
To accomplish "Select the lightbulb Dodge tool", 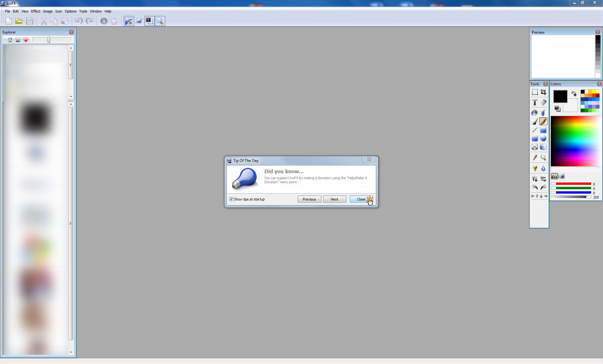I will click(535, 169).
